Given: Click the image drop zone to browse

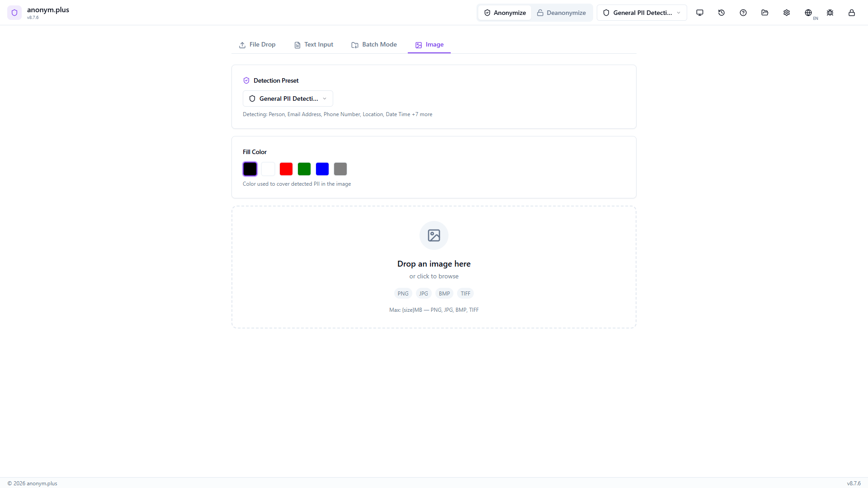Looking at the screenshot, I should click(x=434, y=267).
